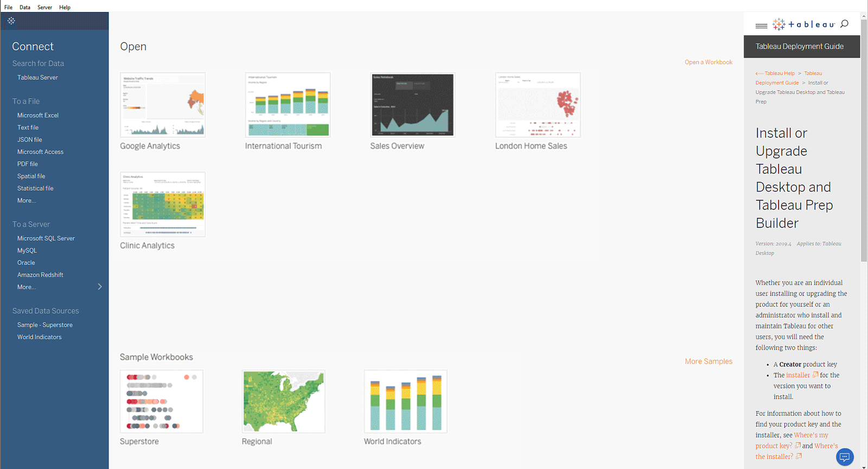Viewport: 868px width, 469px height.
Task: Follow Where's my product key link
Action: (792, 440)
